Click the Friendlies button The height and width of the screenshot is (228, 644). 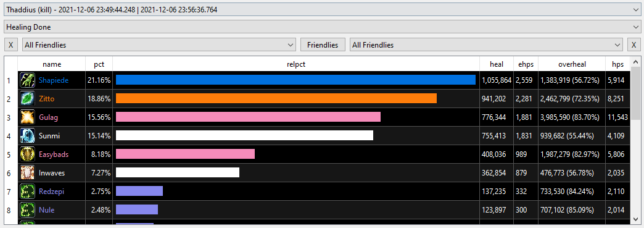323,45
